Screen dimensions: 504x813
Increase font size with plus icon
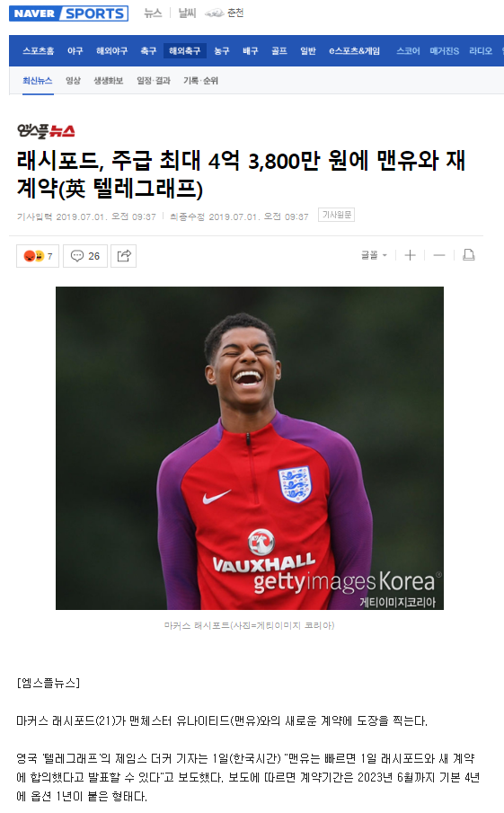[411, 255]
